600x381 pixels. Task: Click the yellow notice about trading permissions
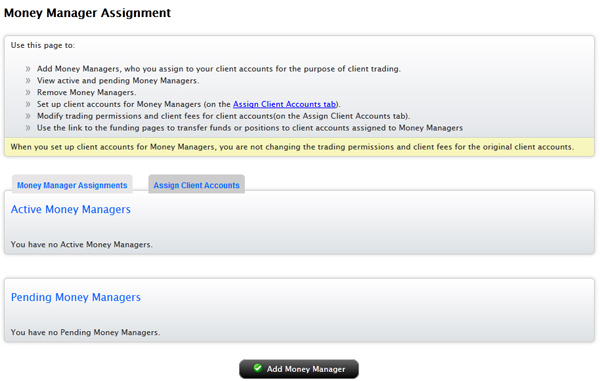[x=299, y=147]
